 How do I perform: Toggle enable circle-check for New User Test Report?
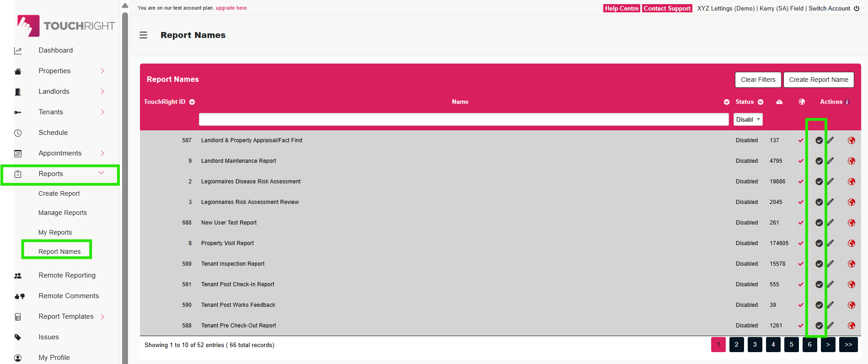pyautogui.click(x=819, y=223)
